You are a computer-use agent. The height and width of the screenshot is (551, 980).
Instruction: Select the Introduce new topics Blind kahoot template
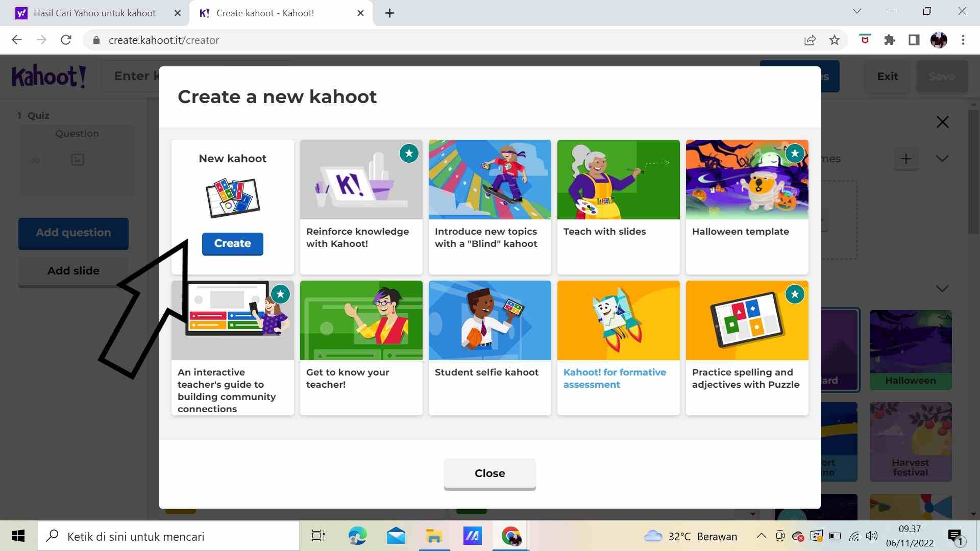tap(489, 207)
